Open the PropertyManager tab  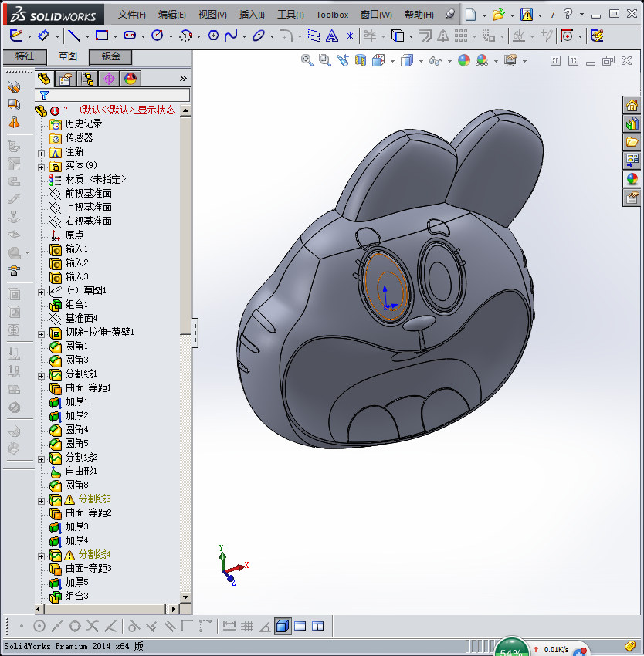66,79
